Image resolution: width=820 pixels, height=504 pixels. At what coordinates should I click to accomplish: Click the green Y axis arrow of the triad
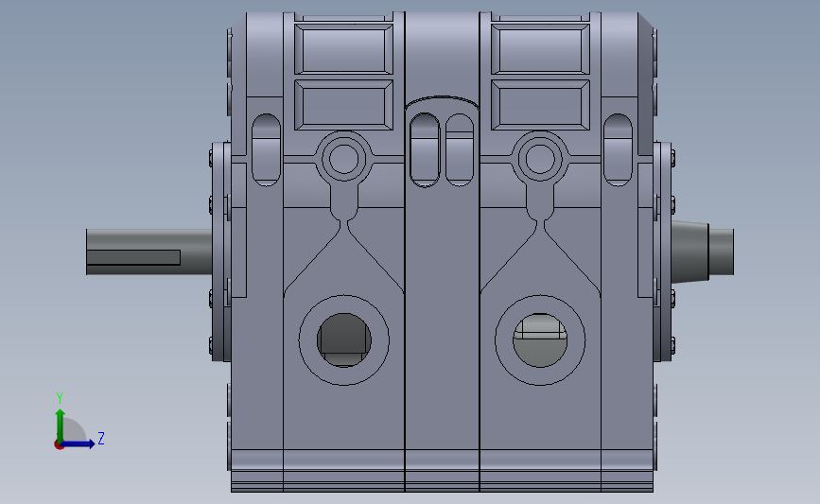(61, 426)
